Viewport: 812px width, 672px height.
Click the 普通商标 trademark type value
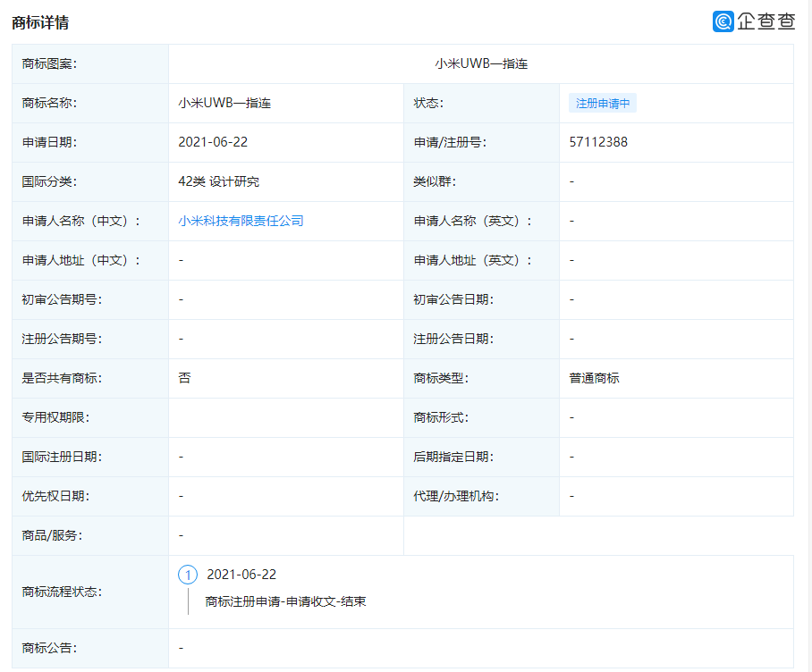click(x=593, y=378)
